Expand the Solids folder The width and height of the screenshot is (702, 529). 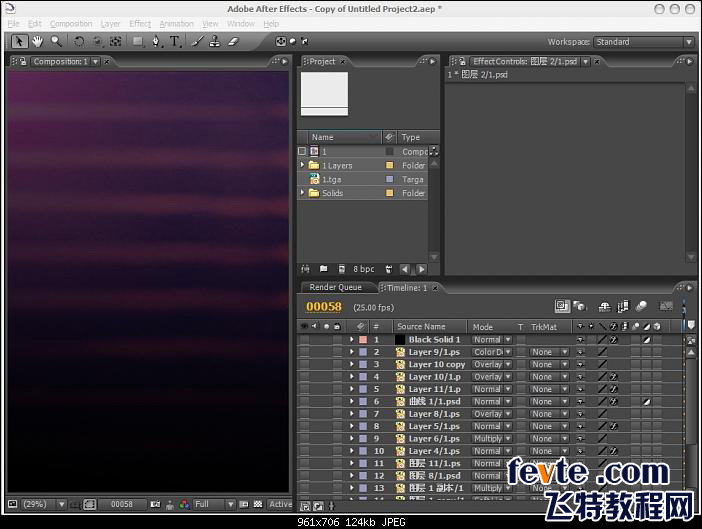(x=302, y=192)
